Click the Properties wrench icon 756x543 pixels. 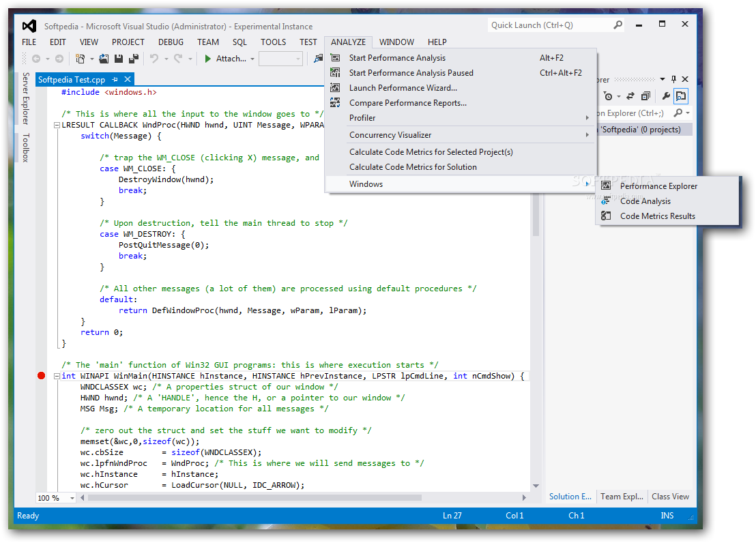pos(666,96)
